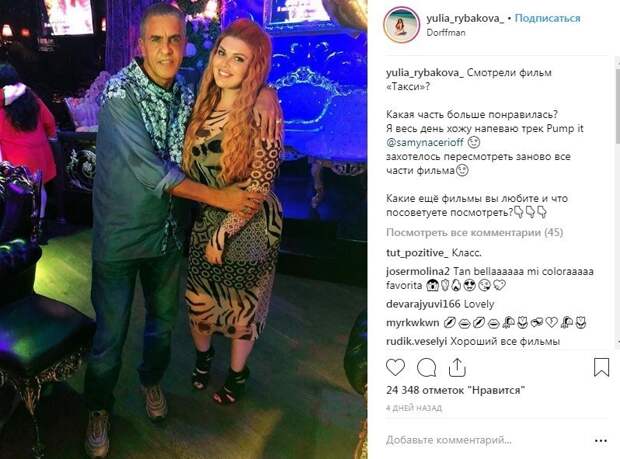Open the post photo of the couple
Screen dimensions: 620x459
(x=184, y=229)
